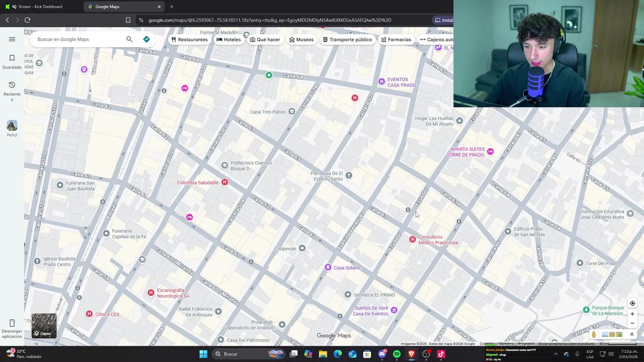
Task: Select the Serviteca EL PRIMO pin
Action: [x=348, y=295]
